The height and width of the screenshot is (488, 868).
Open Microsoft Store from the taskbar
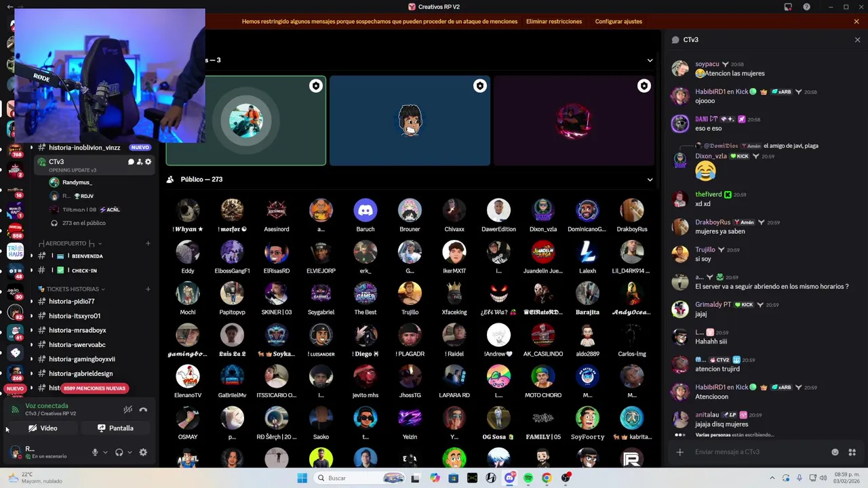point(454,479)
